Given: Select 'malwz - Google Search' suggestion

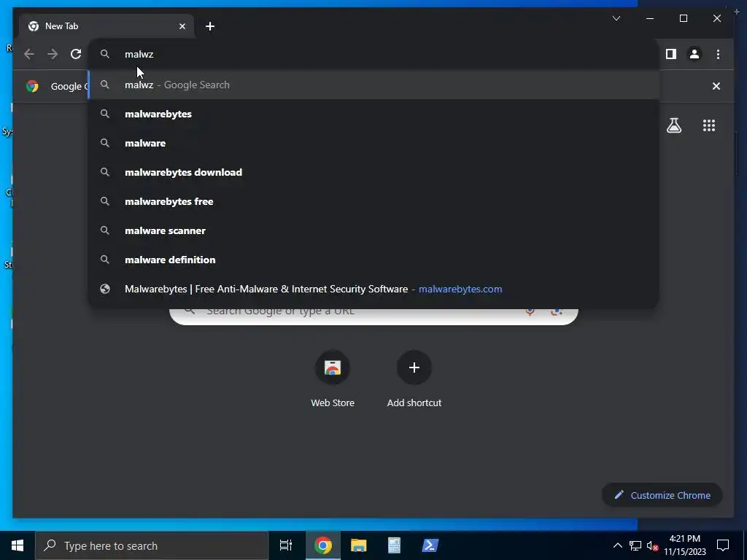Looking at the screenshot, I should (374, 85).
